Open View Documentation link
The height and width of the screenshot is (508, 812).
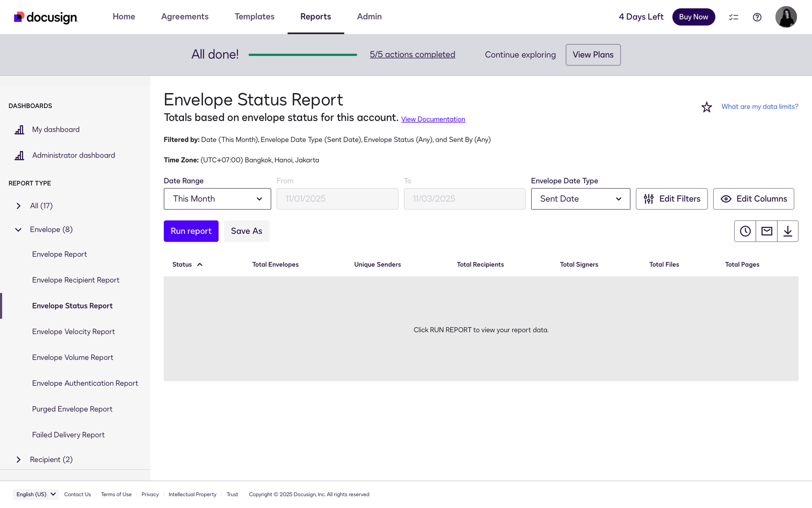pyautogui.click(x=433, y=119)
